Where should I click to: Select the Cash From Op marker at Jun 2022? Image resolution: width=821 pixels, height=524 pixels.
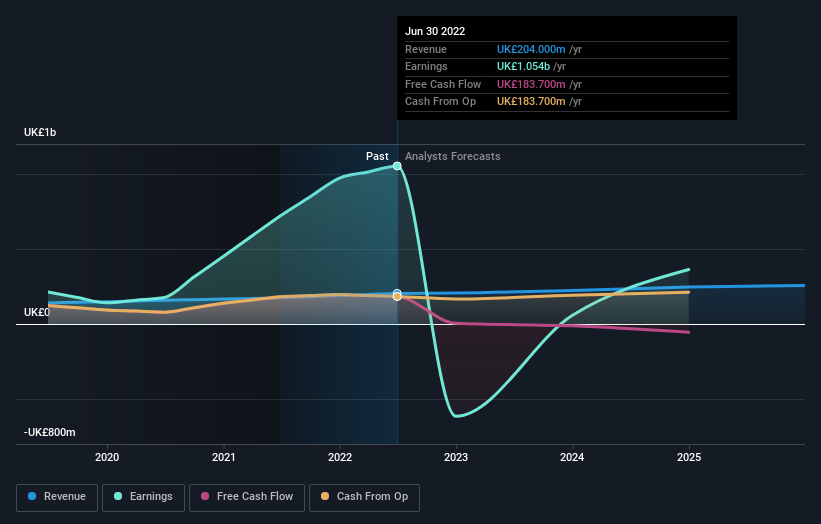(x=397, y=297)
